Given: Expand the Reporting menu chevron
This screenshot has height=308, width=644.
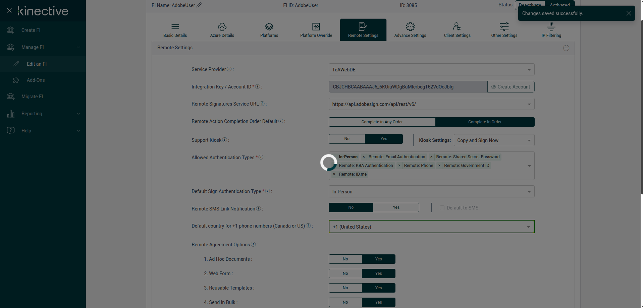Looking at the screenshot, I should 78,114.
